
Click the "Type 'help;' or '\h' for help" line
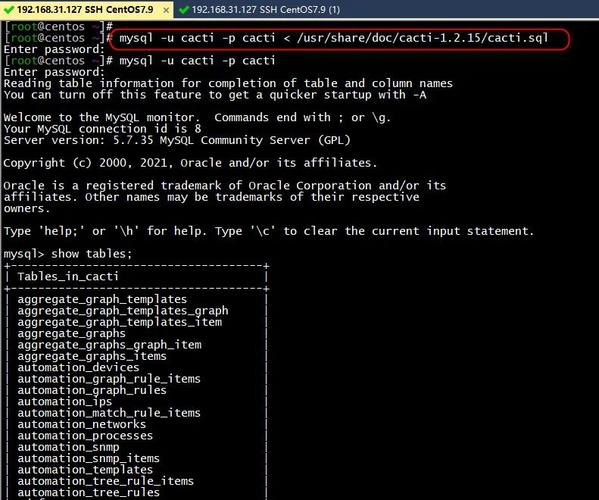click(x=269, y=231)
